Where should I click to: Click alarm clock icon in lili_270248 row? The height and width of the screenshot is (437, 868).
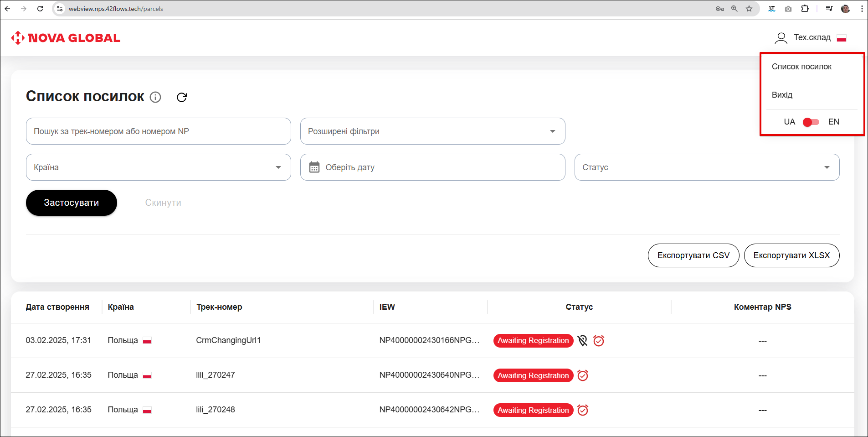583,410
